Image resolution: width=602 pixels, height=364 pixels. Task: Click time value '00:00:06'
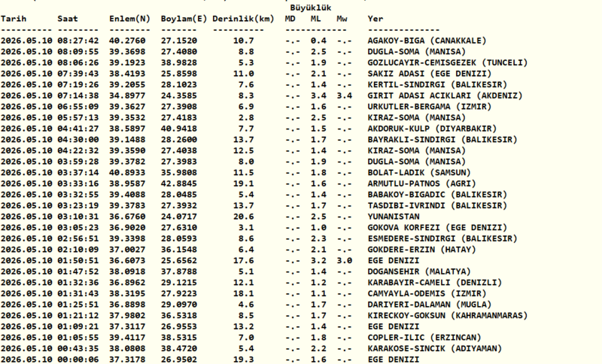click(x=78, y=359)
